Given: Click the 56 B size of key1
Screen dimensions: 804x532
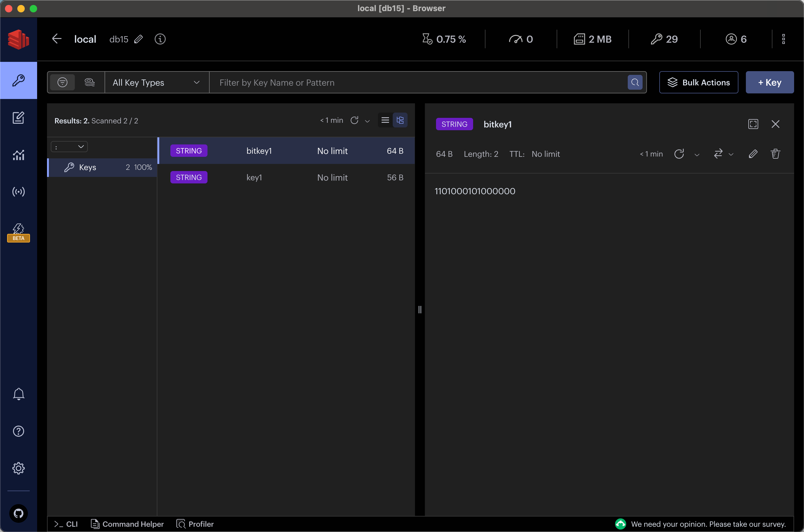Looking at the screenshot, I should pyautogui.click(x=395, y=178).
